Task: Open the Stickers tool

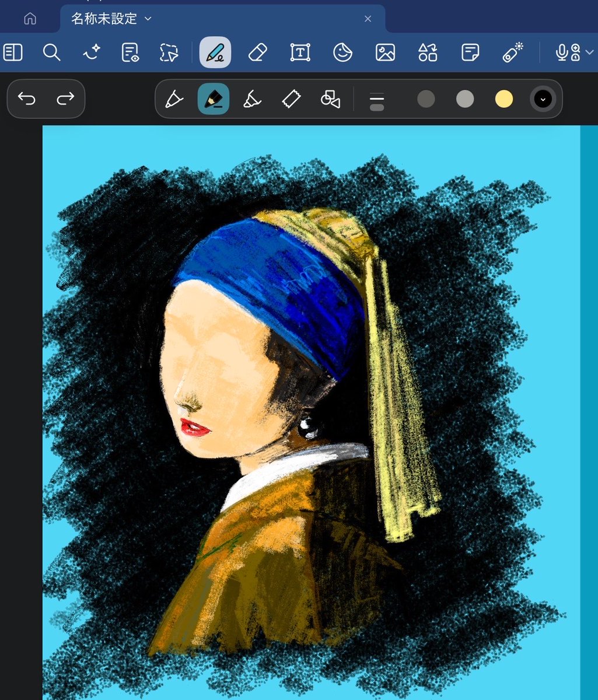Action: tap(342, 52)
